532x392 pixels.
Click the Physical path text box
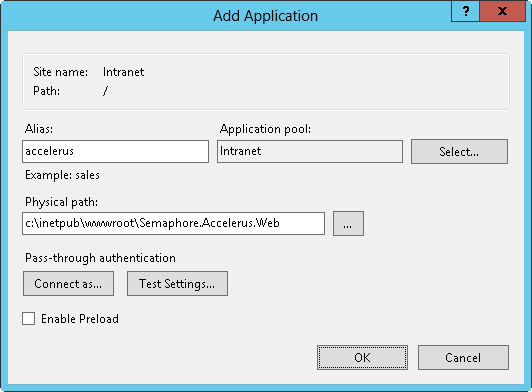click(x=173, y=223)
